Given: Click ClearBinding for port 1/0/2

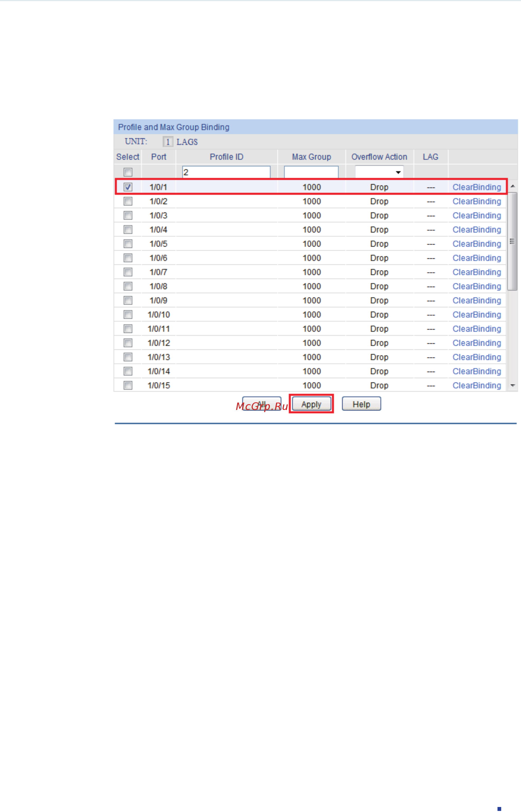Looking at the screenshot, I should tap(477, 202).
